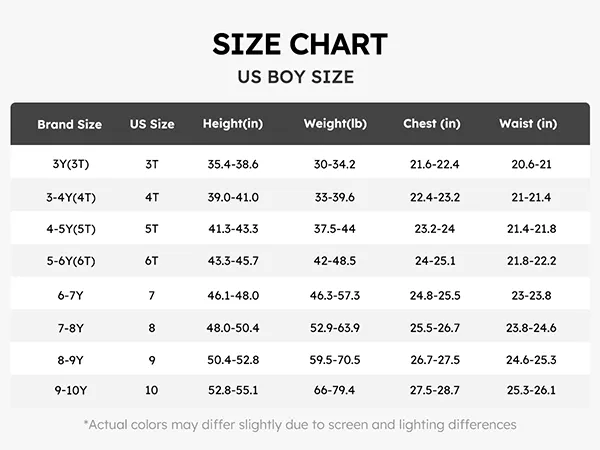Image resolution: width=600 pixels, height=450 pixels.
Task: Click the Brand Size column header
Action: 70,125
